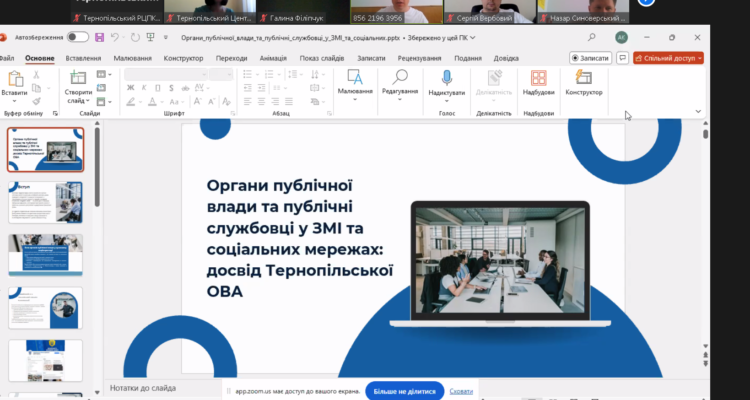Viewport: 750px width, 400px height.
Task: Open the font size combo box
Action: (x=221, y=75)
